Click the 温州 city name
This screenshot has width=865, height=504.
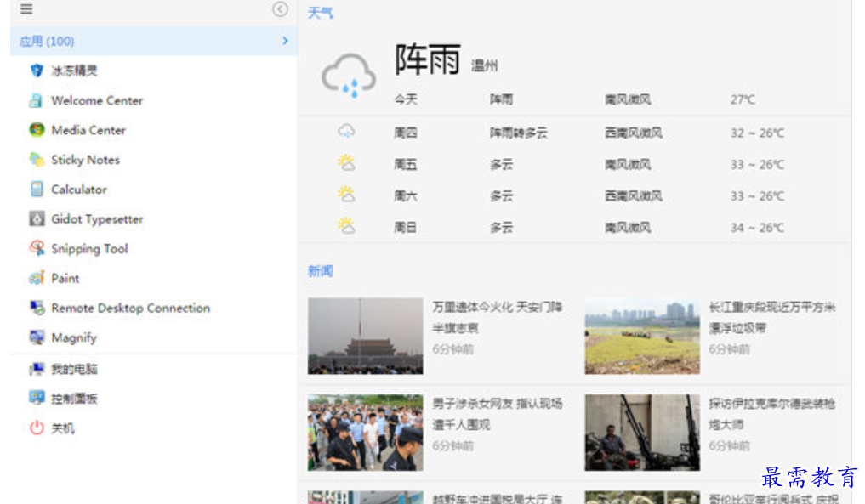tap(484, 65)
